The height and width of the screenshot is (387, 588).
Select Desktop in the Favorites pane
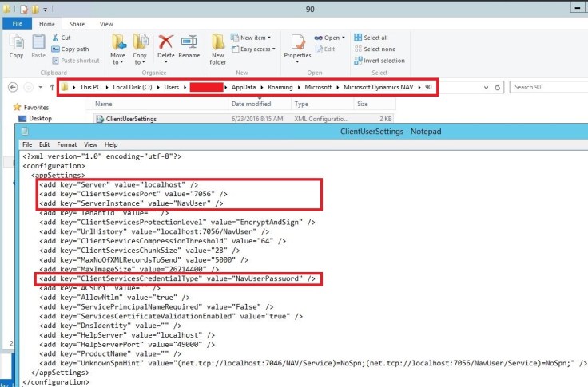pos(40,118)
